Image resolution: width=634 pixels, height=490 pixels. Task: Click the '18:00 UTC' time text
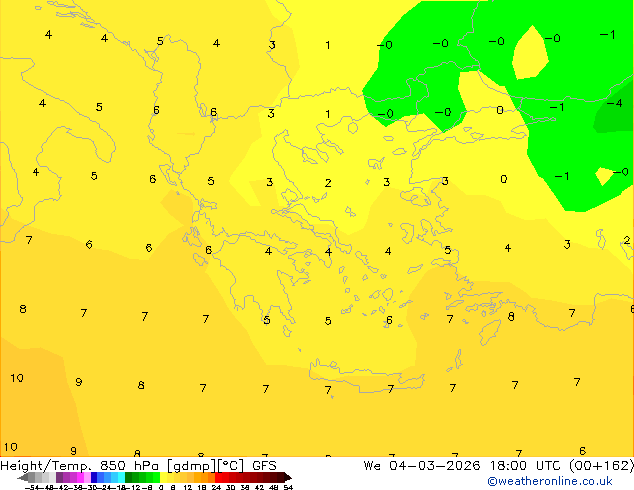point(525,466)
